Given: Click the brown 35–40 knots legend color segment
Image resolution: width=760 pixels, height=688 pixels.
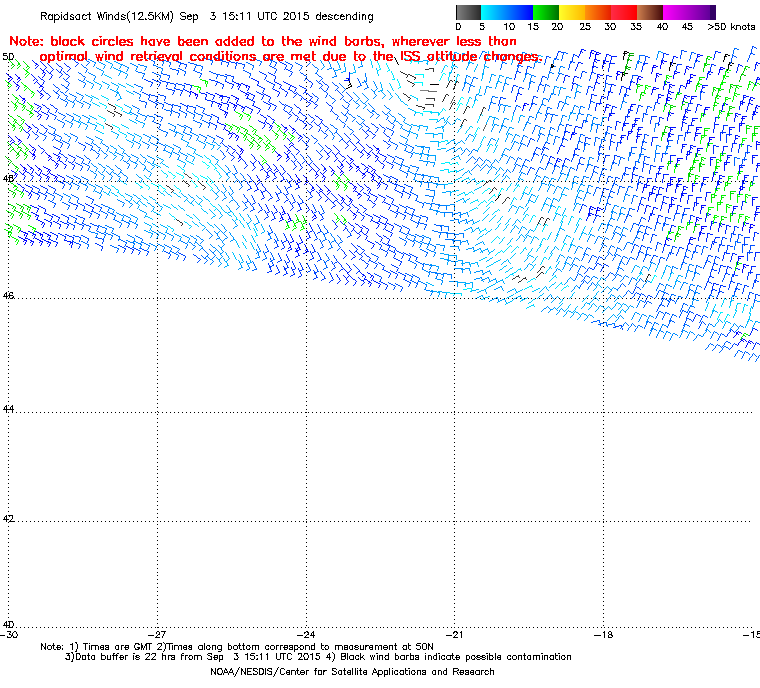Looking at the screenshot, I should coord(649,12).
